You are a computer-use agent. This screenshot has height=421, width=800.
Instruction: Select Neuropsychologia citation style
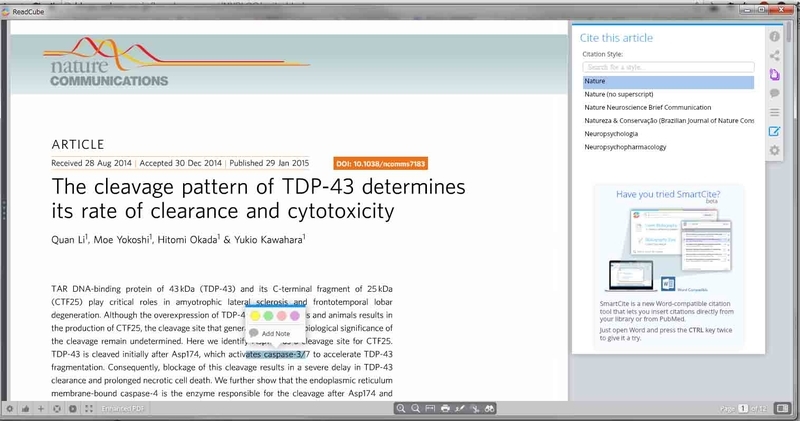tap(668, 134)
